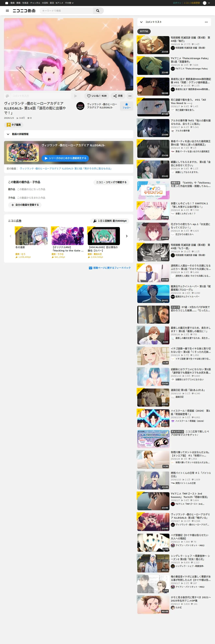
Task: Open 生放送 in the top navigation
Action: click(25, 3)
